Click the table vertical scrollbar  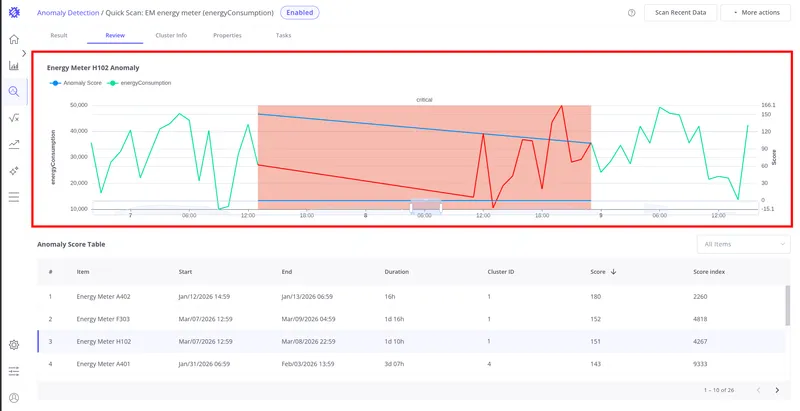[x=788, y=305]
